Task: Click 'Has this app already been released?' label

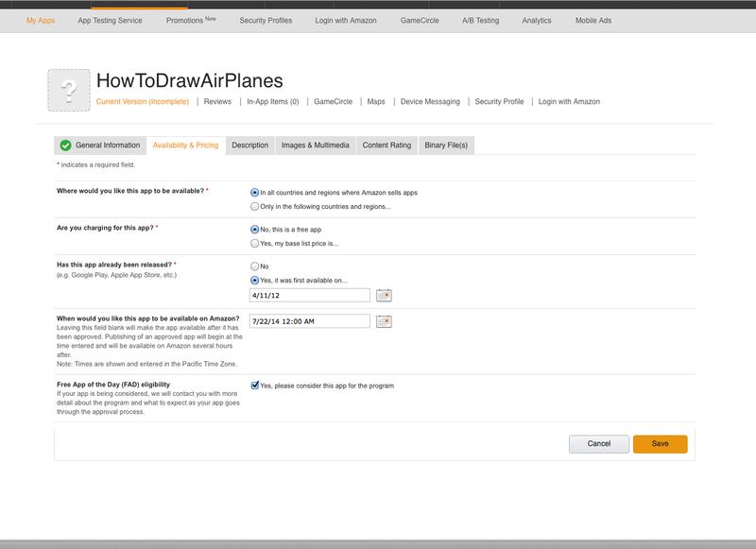Action: (x=114, y=265)
